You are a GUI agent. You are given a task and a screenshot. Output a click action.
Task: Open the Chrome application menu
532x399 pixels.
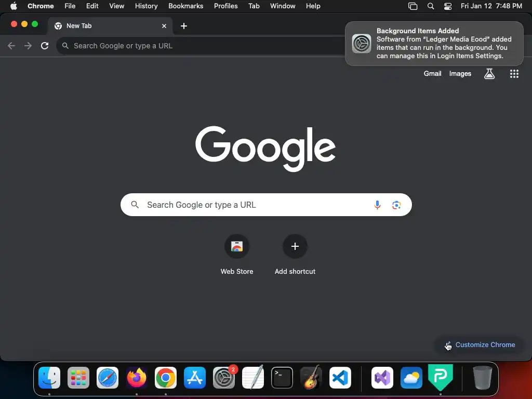tap(41, 6)
